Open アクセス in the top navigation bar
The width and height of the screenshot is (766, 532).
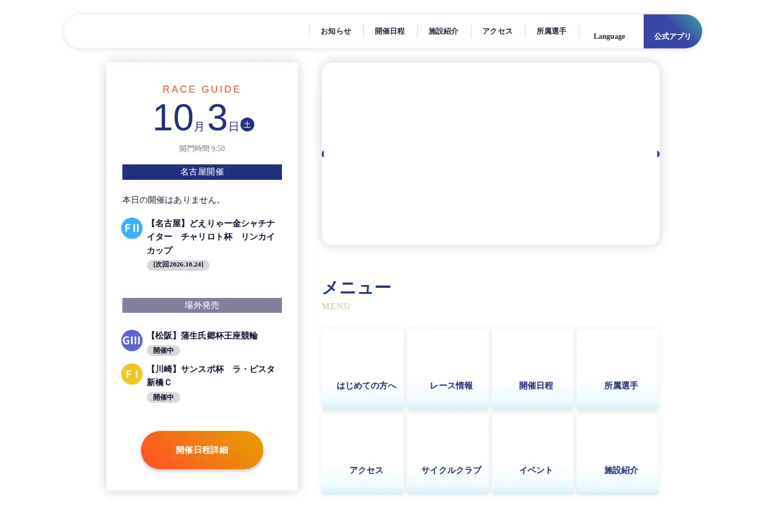point(497,31)
